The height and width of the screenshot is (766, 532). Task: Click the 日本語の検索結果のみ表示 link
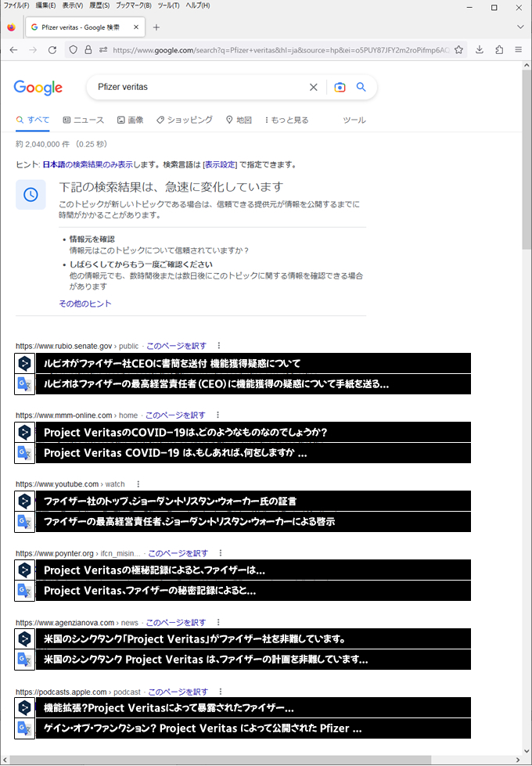click(88, 164)
